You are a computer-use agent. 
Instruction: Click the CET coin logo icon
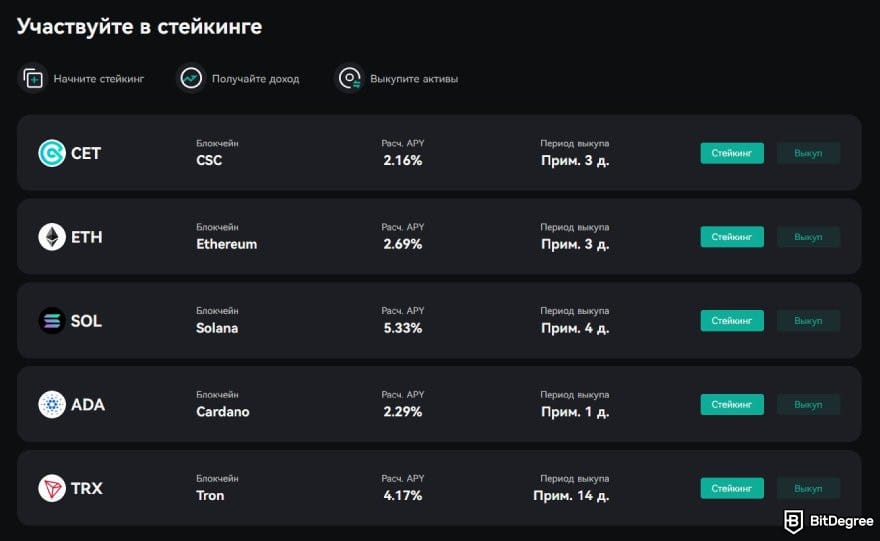(x=52, y=153)
